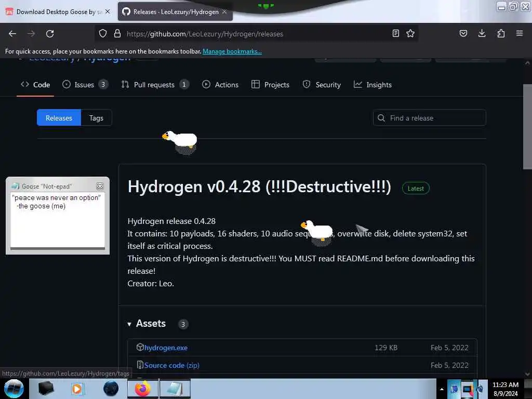Viewport: 532px width, 399px height.
Task: Click the dark box taskbar icon
Action: (x=46, y=389)
